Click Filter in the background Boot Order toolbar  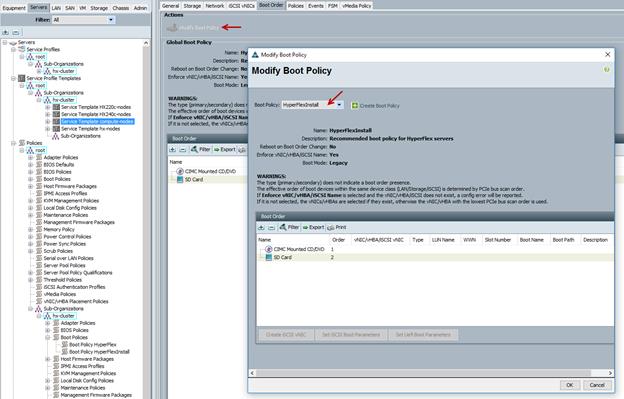[201, 149]
